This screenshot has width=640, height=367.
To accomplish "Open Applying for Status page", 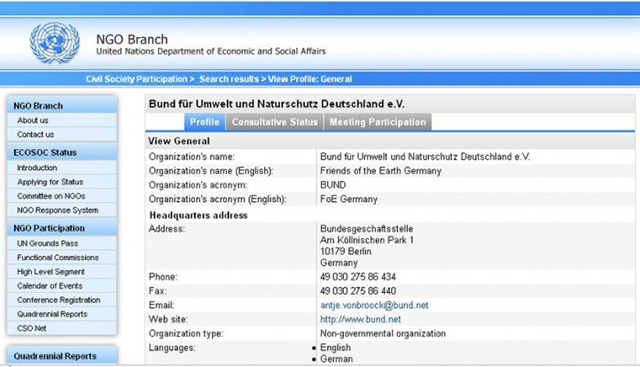I will click(50, 182).
